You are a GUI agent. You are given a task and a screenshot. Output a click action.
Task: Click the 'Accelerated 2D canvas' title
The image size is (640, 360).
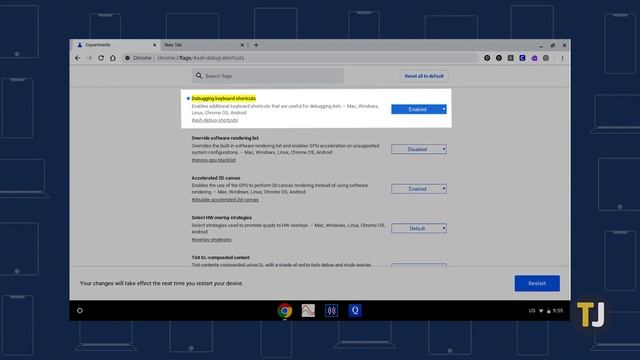point(216,178)
